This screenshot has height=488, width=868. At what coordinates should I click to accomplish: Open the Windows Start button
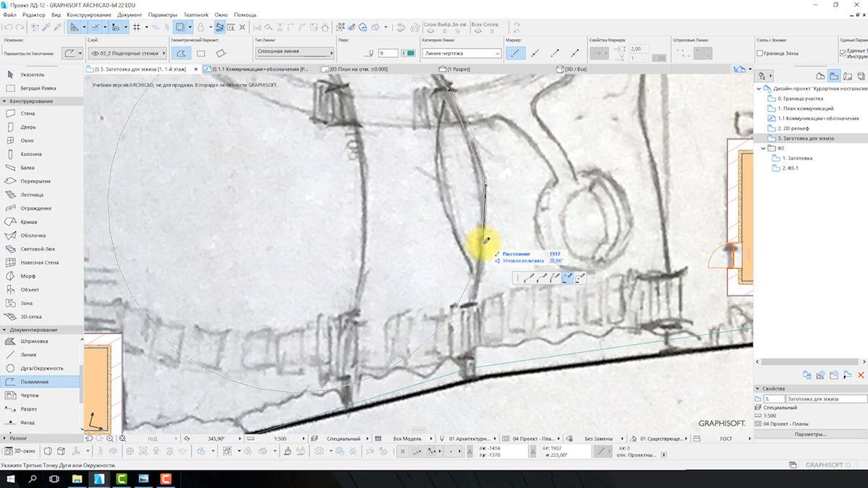coord(12,479)
